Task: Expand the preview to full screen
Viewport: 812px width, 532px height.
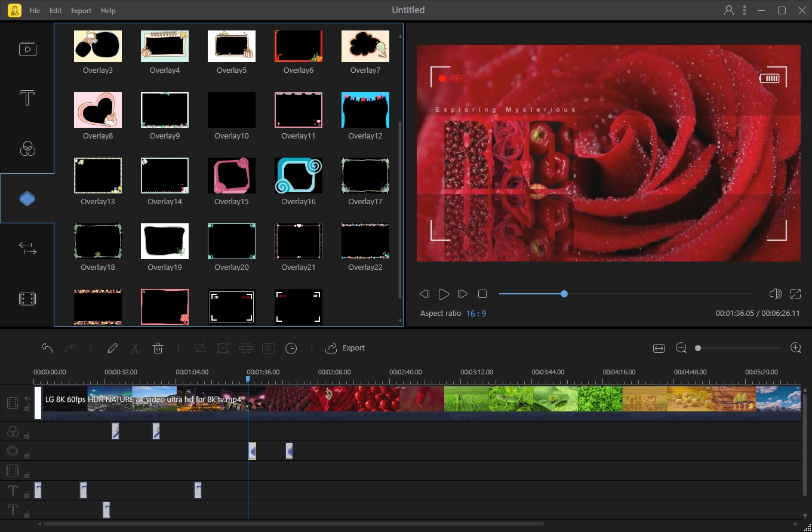Action: pyautogui.click(x=795, y=294)
